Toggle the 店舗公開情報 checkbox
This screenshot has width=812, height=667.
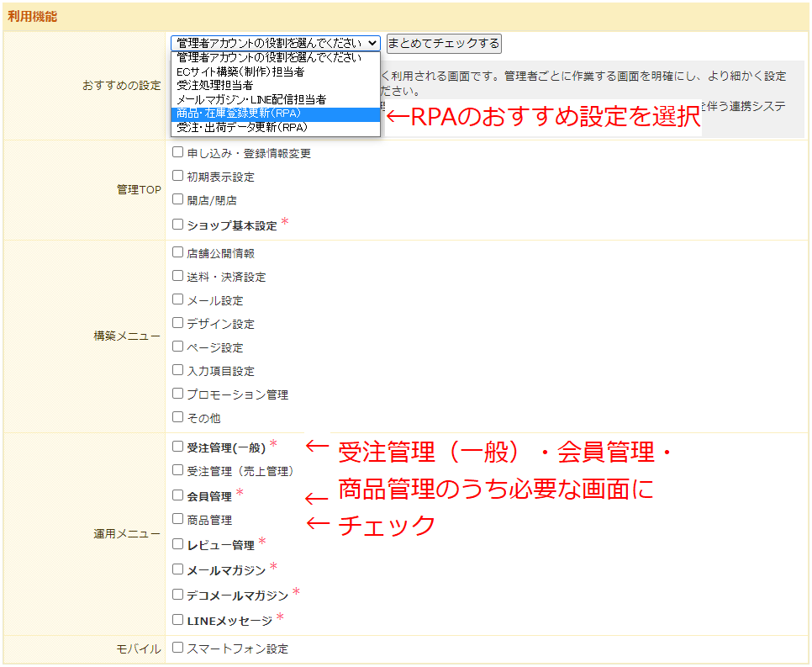(177, 252)
